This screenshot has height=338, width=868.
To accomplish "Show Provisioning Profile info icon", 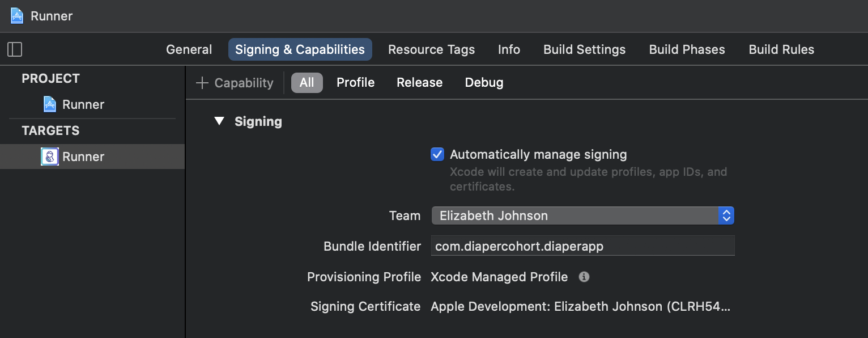I will (584, 277).
